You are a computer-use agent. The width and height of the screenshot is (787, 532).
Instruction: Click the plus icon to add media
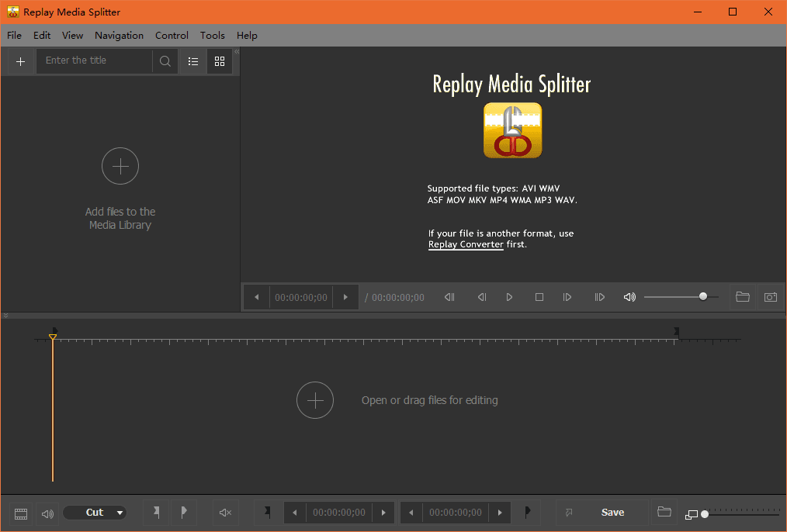click(x=20, y=61)
